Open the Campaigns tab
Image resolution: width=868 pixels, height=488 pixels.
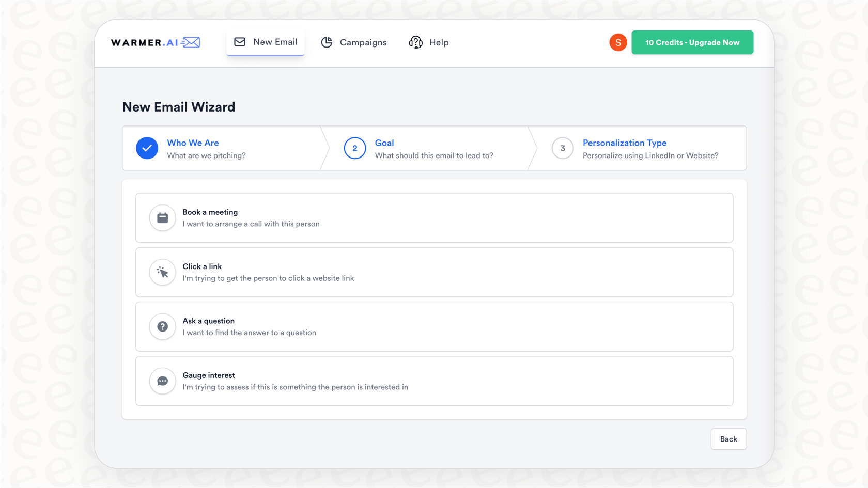(363, 42)
